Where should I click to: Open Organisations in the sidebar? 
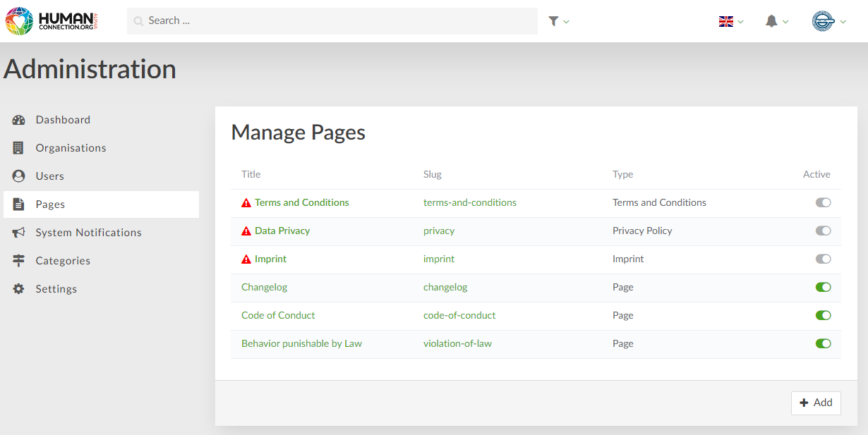101,148
